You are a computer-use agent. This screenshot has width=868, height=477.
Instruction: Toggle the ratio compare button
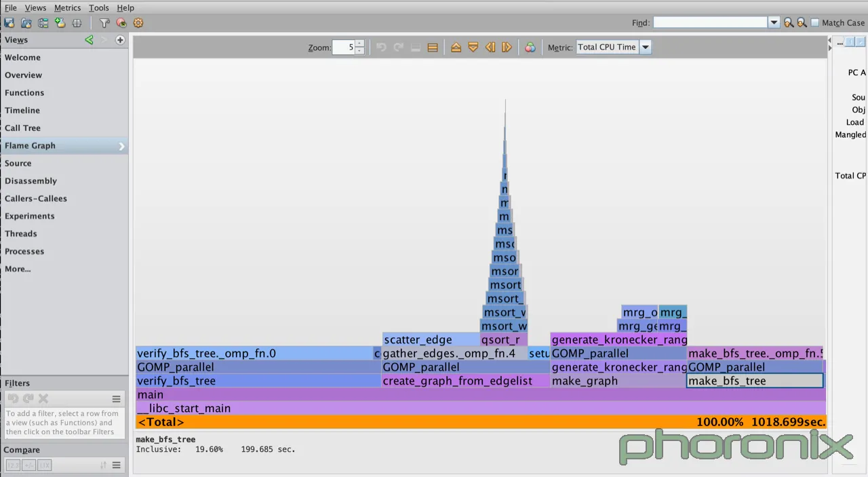(x=44, y=465)
